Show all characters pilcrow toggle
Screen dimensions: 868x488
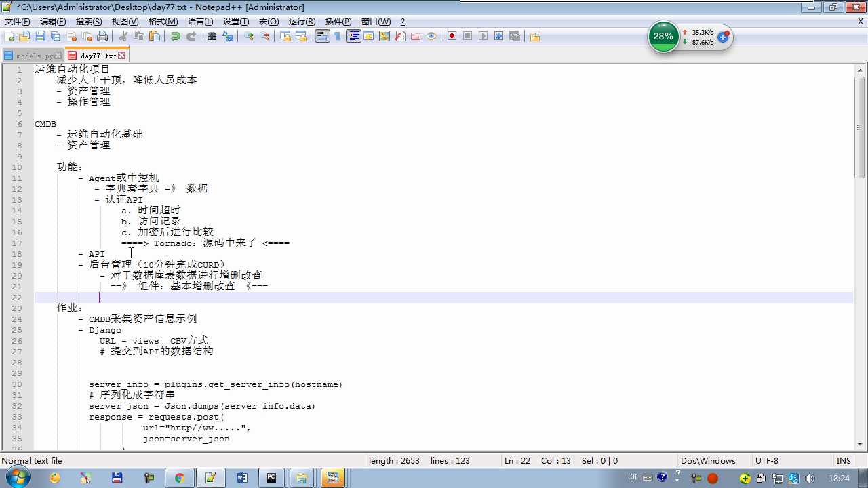click(338, 36)
